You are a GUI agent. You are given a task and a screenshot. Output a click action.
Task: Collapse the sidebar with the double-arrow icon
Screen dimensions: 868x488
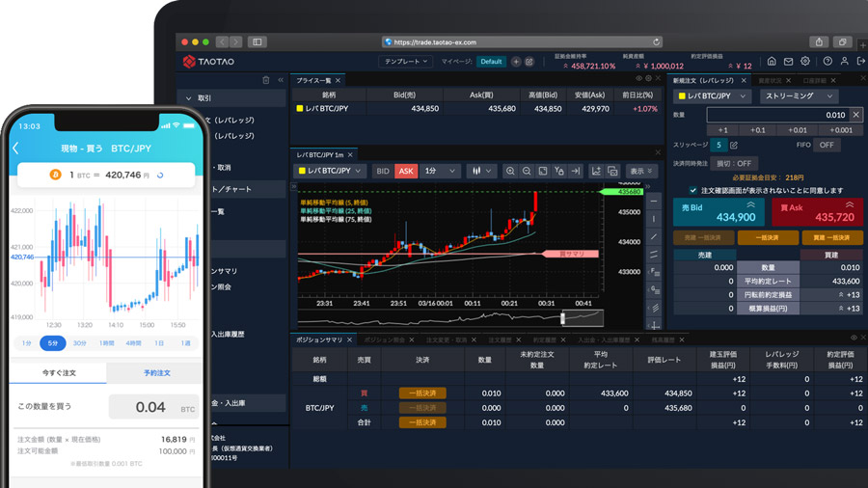point(281,80)
